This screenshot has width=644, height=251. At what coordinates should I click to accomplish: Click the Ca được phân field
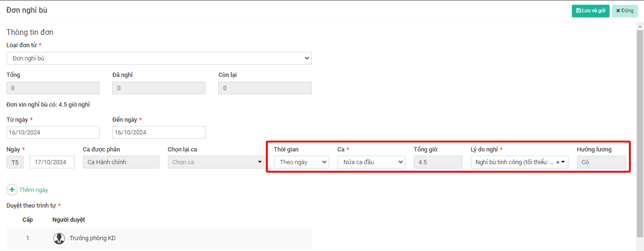point(121,162)
